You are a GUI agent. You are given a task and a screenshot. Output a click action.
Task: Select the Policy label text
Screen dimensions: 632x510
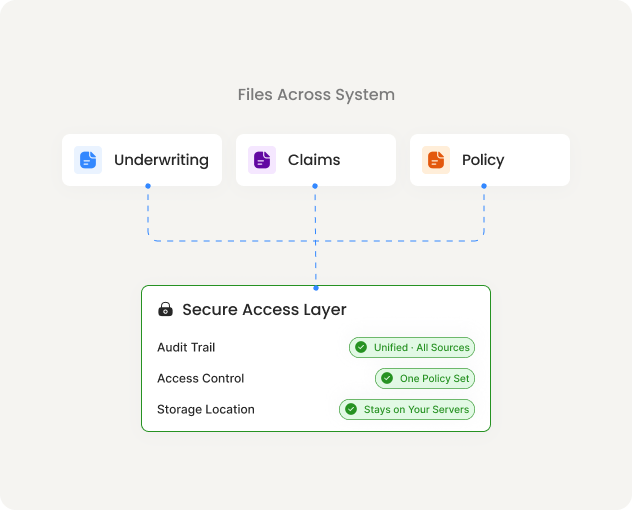click(483, 160)
